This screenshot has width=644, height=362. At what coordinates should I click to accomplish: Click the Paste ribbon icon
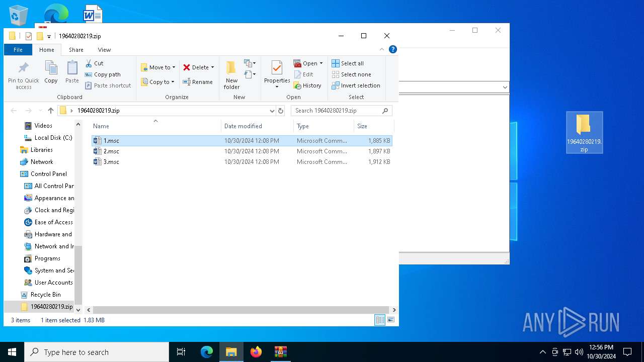72,72
